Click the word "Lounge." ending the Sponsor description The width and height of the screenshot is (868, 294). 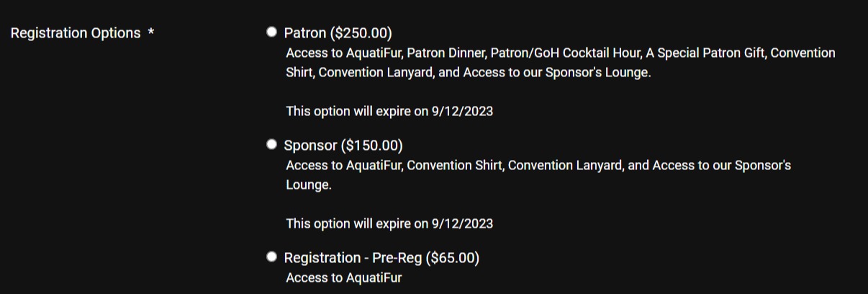(309, 185)
